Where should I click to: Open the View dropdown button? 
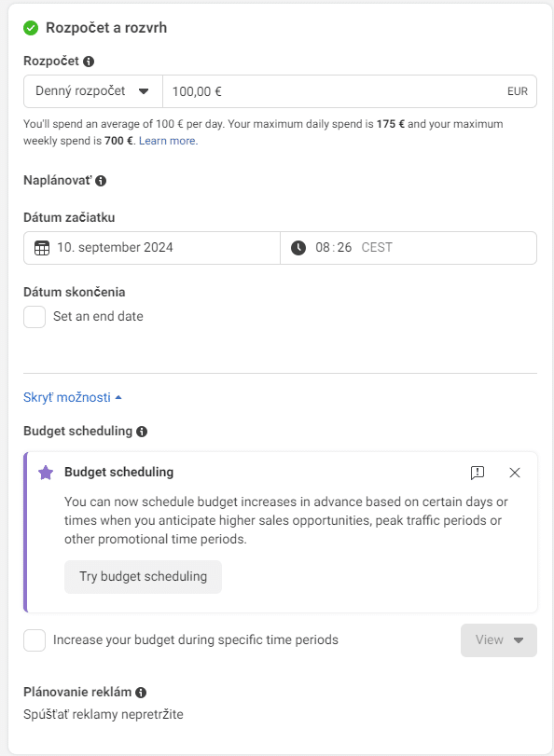498,640
